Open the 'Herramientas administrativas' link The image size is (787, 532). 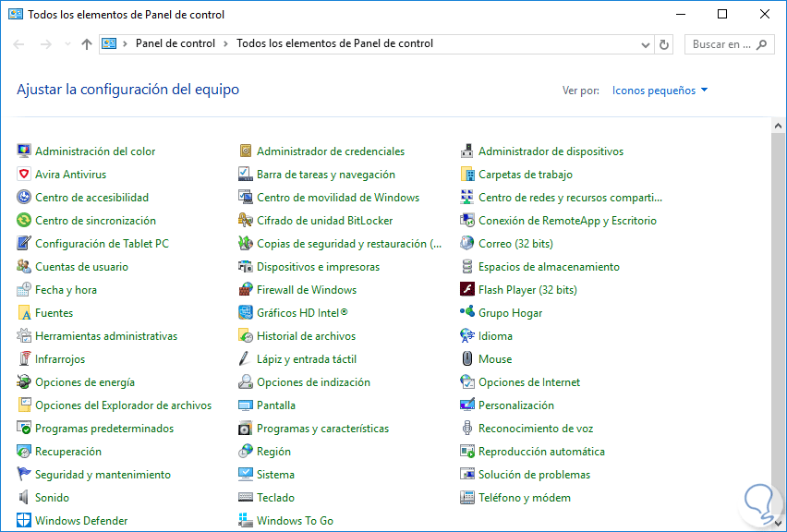coord(106,336)
